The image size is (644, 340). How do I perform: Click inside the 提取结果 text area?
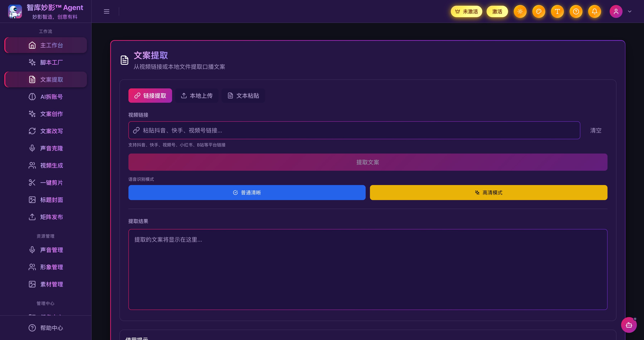(368, 269)
